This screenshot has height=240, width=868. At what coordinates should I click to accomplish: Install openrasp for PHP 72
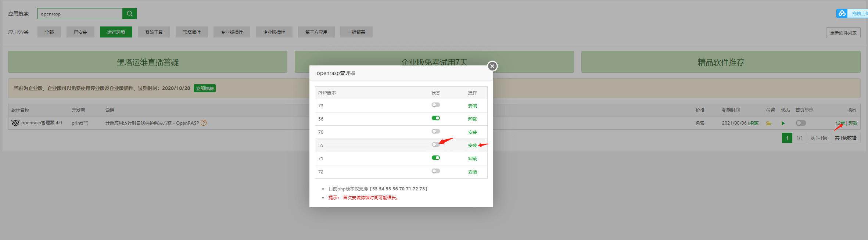473,172
